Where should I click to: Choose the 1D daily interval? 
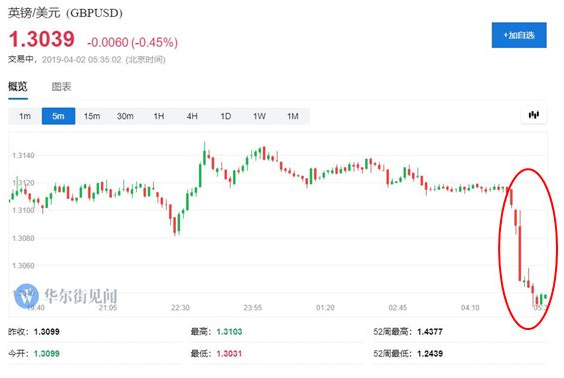coord(226,116)
